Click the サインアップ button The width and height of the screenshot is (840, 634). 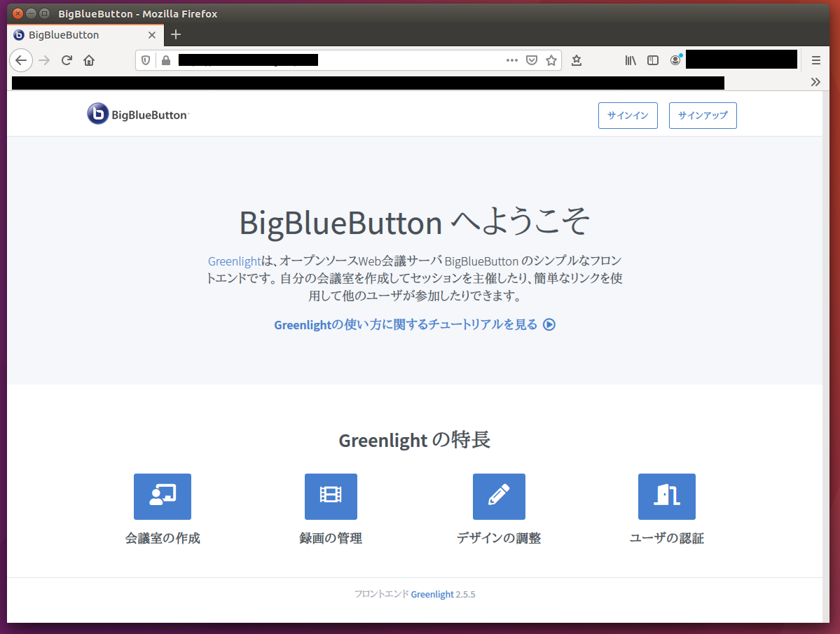coord(703,116)
